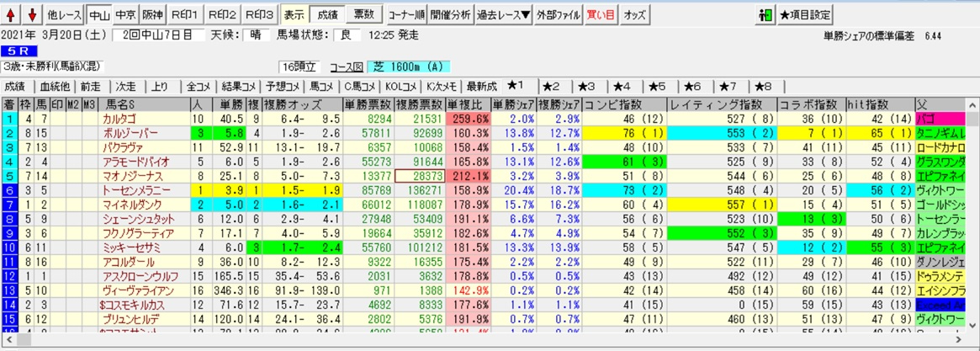Open the オッズ odds button
This screenshot has width=980, height=351.
[635, 14]
